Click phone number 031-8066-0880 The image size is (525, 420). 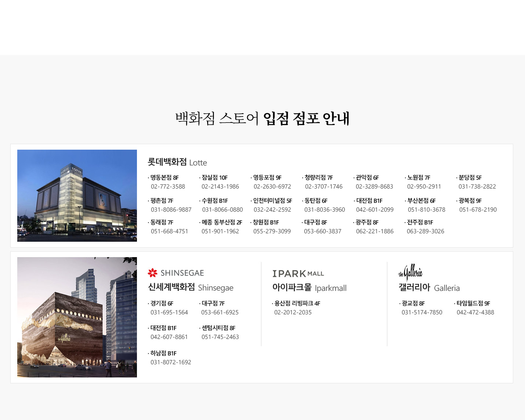(222, 210)
